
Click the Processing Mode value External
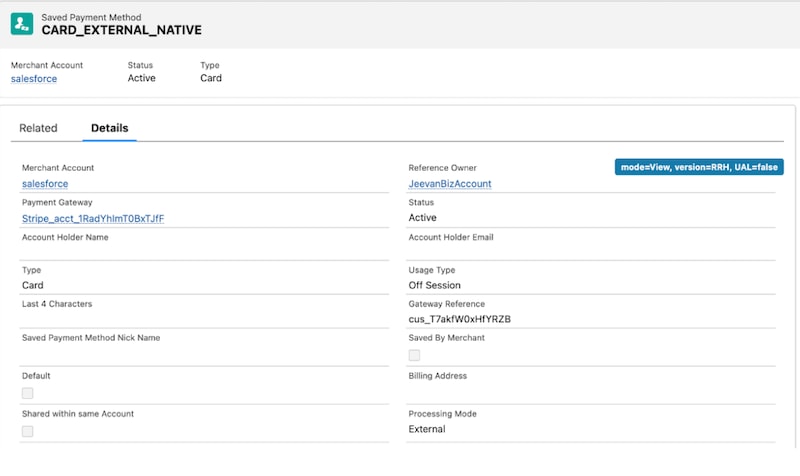[427, 429]
